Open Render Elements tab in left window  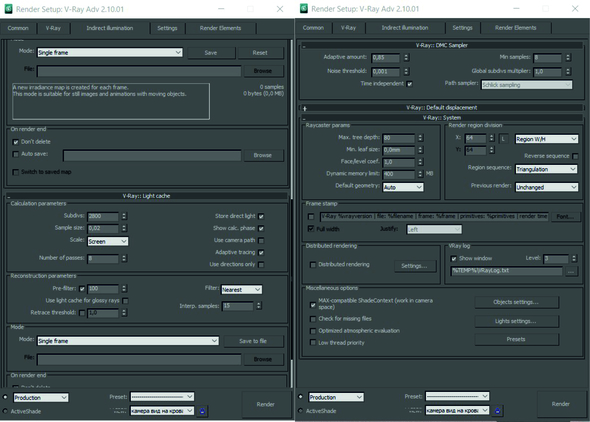220,28
